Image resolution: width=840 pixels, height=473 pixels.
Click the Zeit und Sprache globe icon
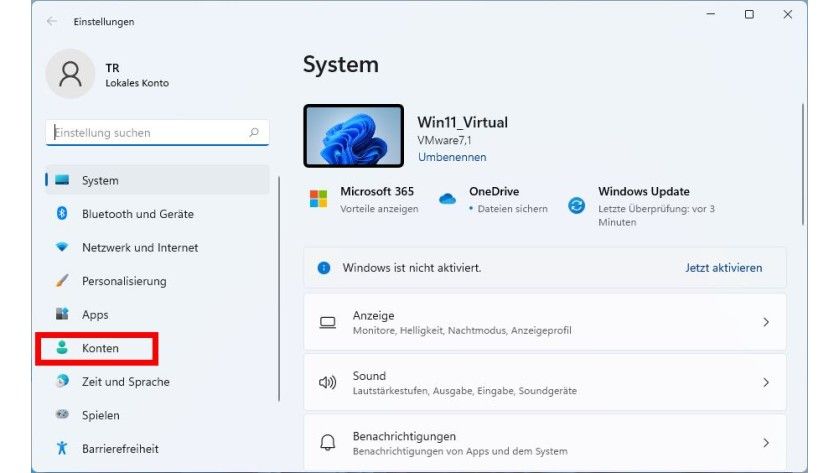62,381
